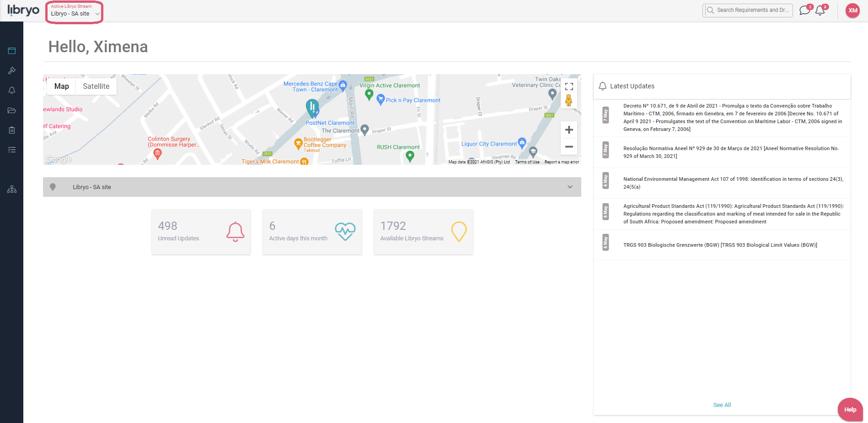Click the Twin Oaks Veterinary Clinic map pin
Image resolution: width=868 pixels, height=423 pixels.
[x=552, y=94]
